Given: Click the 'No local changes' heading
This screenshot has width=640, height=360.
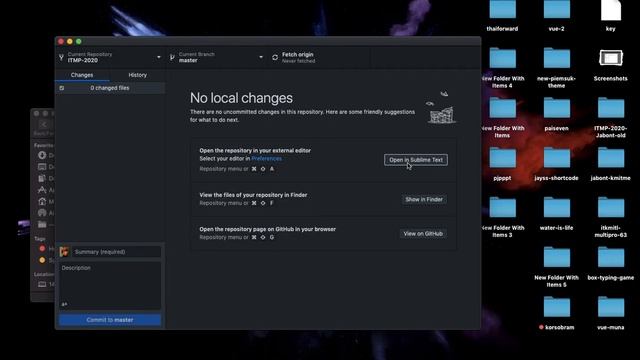Looking at the screenshot, I should [x=241, y=98].
